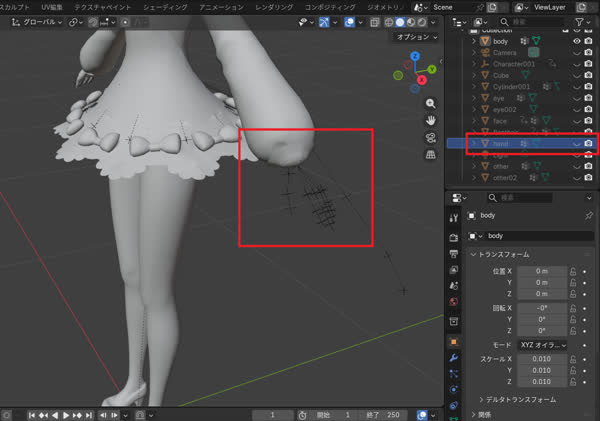
Task: Open the Object properties orange square tab
Action: click(454, 341)
